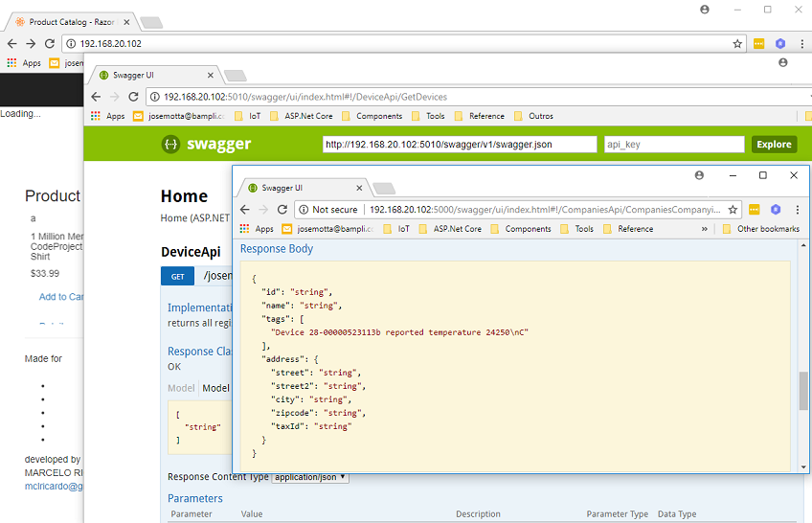Open josemotta@bampli mail bookmark in front window
812x523 pixels.
coord(327,229)
